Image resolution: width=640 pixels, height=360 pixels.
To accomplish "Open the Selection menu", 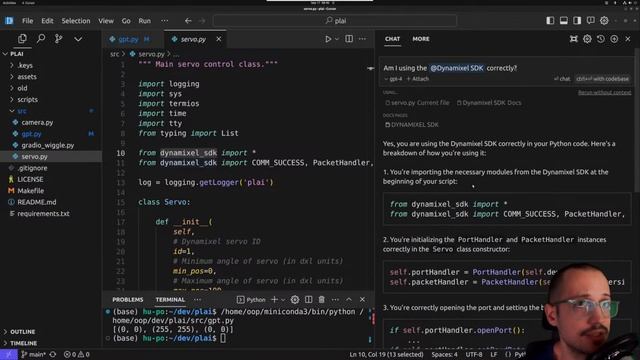I will pyautogui.click(x=76, y=20).
